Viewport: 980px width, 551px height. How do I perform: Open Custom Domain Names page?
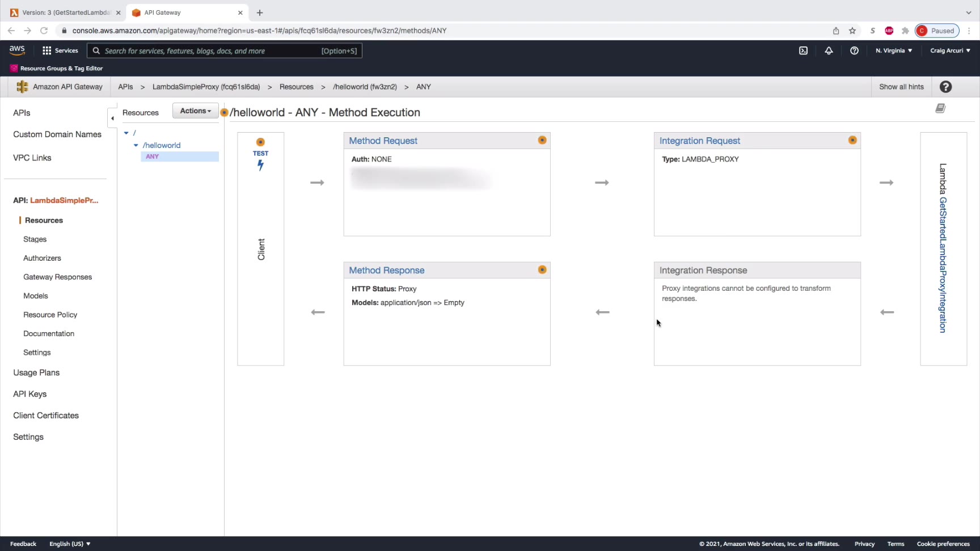click(57, 134)
